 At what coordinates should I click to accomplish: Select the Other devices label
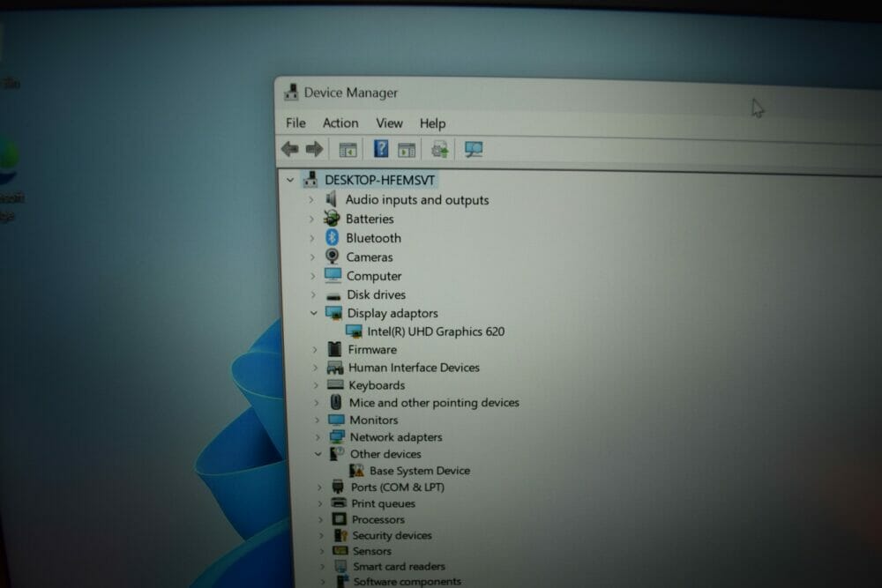click(x=385, y=454)
